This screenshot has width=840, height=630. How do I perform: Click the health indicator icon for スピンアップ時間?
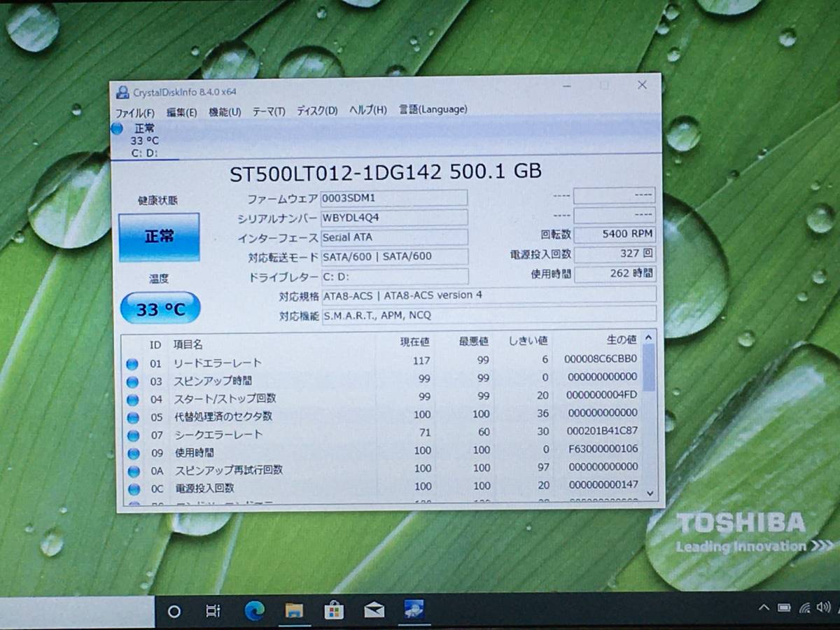[x=133, y=381]
